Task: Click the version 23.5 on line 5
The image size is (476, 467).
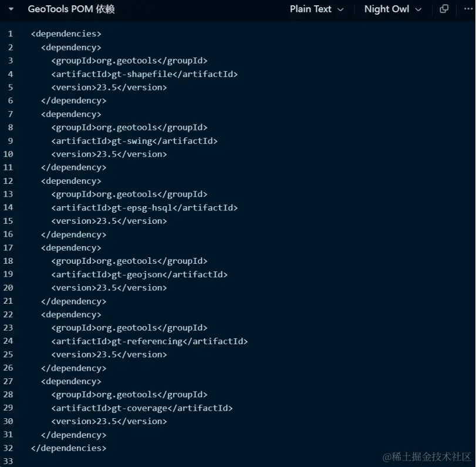Action: (x=109, y=88)
